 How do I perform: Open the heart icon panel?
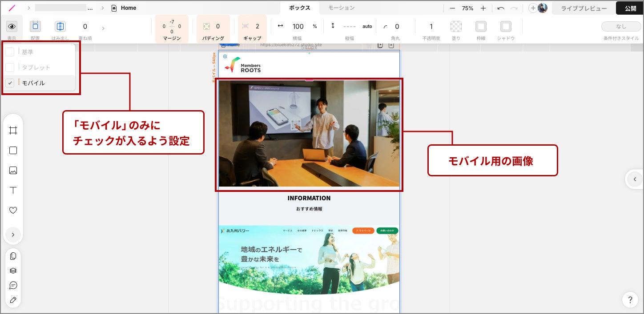point(13,211)
